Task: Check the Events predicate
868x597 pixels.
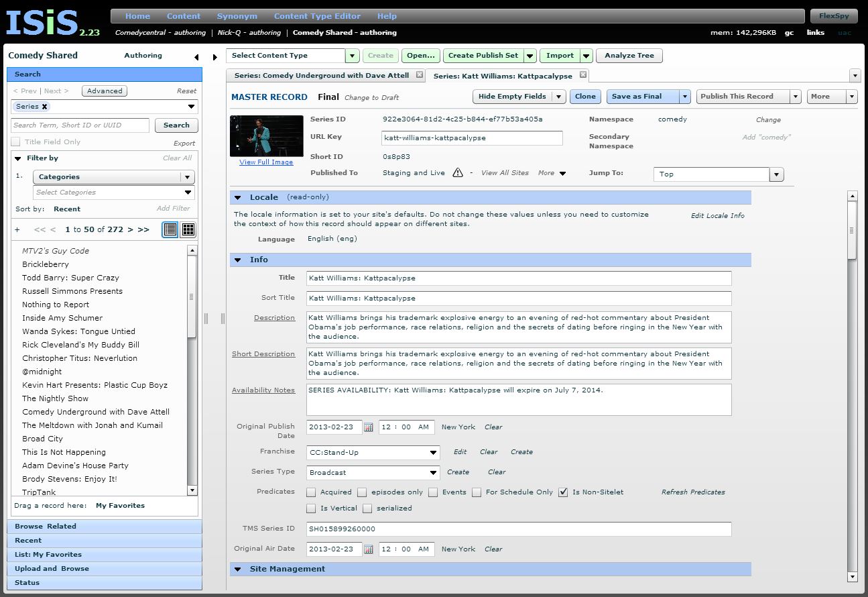Action: tap(433, 492)
